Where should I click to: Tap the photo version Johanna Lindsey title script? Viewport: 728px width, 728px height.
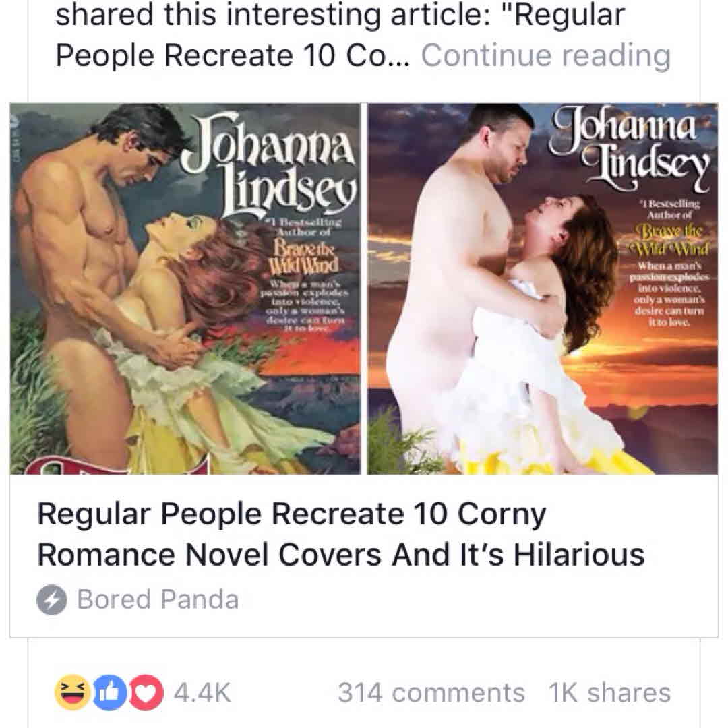click(630, 148)
